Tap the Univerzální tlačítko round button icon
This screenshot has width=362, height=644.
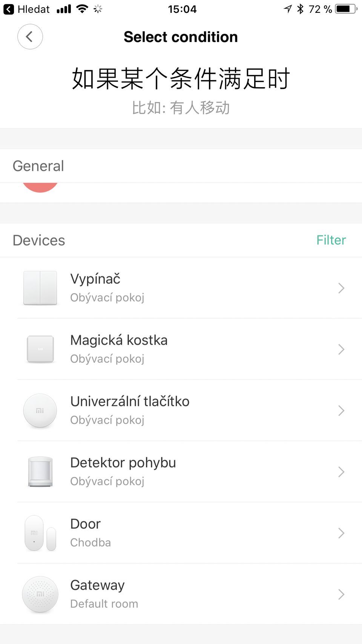40,410
